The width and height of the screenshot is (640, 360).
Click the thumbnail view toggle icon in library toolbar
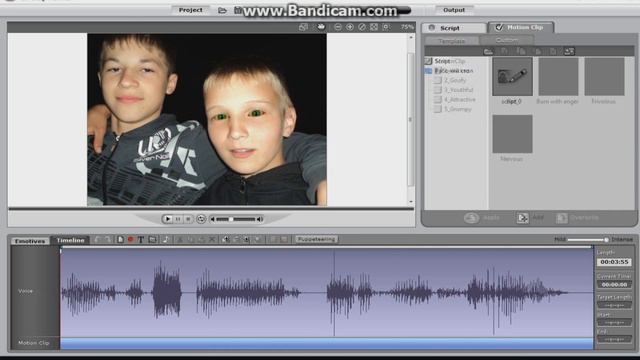(569, 51)
